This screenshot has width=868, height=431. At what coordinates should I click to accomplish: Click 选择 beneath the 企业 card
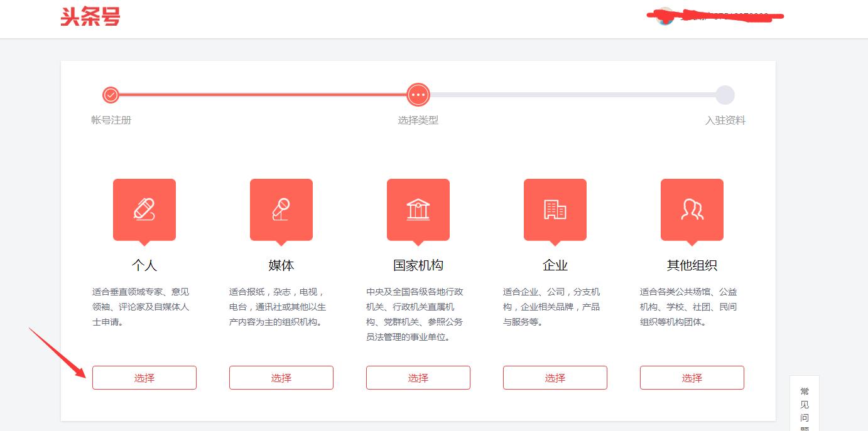coord(555,377)
